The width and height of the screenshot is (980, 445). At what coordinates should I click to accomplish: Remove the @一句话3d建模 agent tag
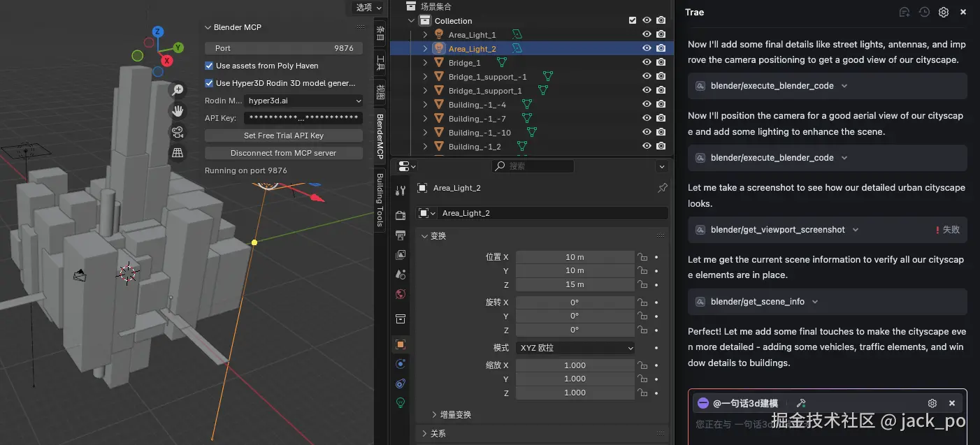point(952,403)
